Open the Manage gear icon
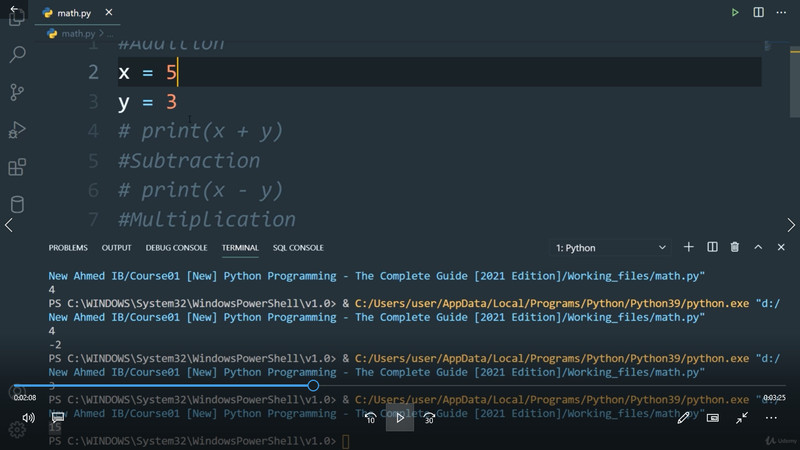This screenshot has width=800, height=450. [x=17, y=430]
